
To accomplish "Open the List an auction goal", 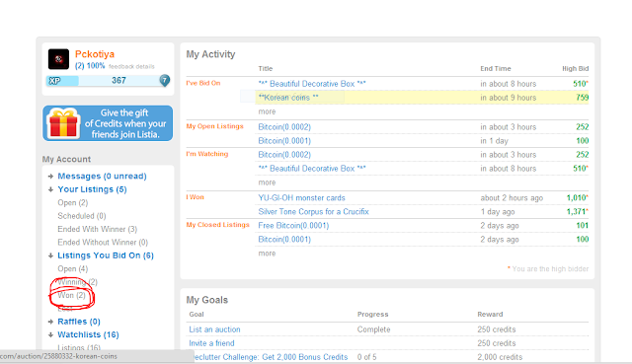I will point(214,329).
